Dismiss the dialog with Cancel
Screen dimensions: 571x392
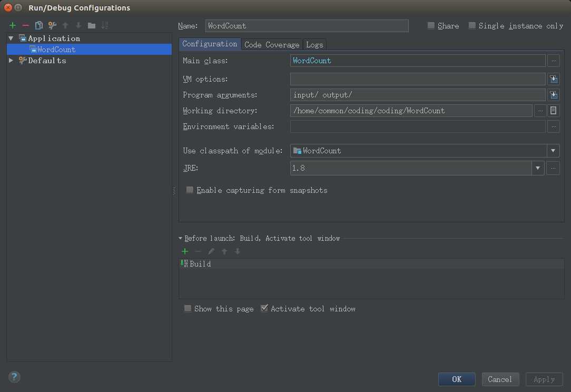pyautogui.click(x=500, y=379)
